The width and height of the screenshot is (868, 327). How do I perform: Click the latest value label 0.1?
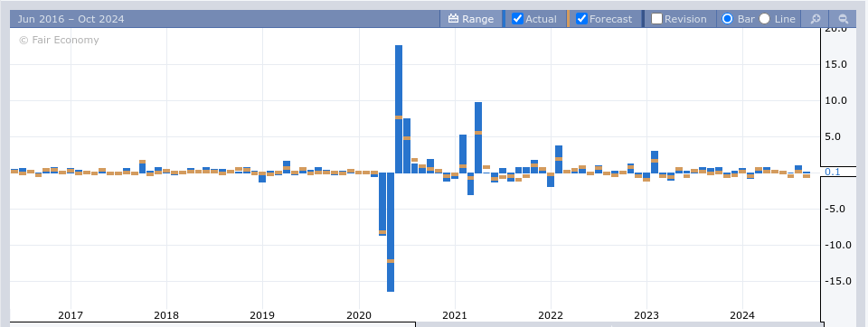(x=833, y=172)
